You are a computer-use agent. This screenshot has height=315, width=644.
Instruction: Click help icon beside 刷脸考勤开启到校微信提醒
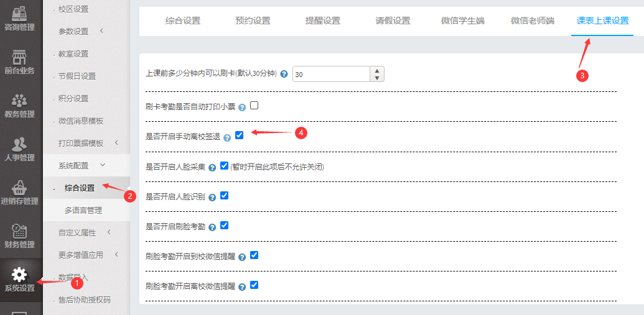point(242,257)
